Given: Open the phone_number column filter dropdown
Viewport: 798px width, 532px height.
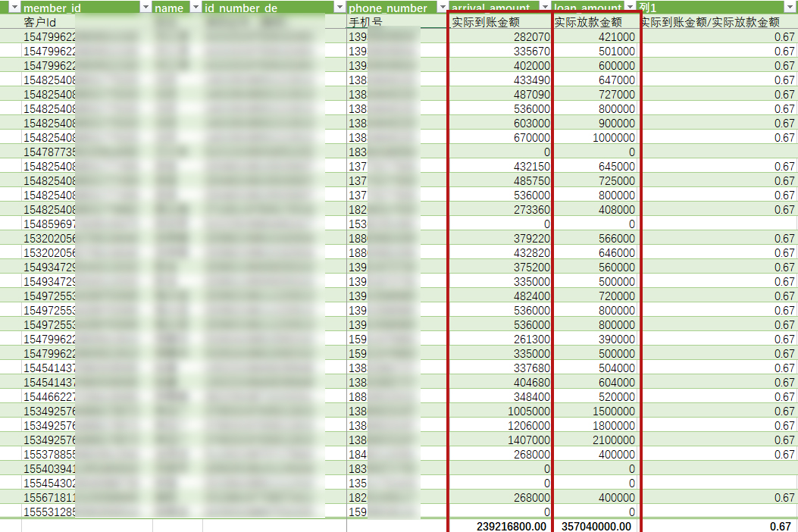Looking at the screenshot, I should tap(442, 7).
